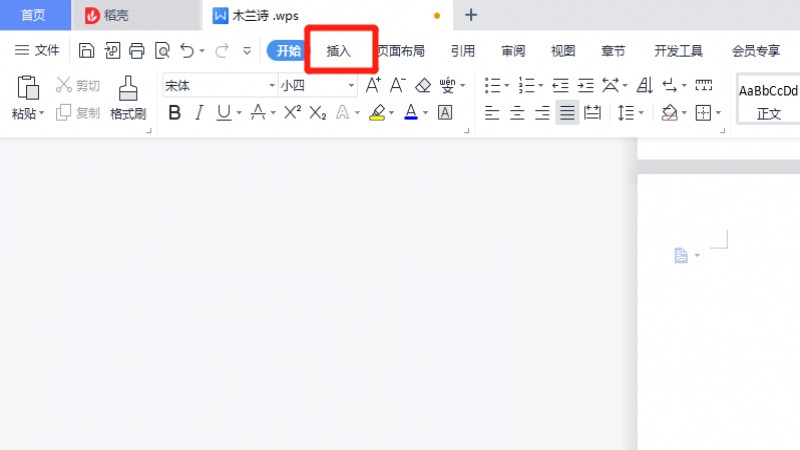Decrease indent icon
Viewport: 800px width, 450px height.
(561, 85)
